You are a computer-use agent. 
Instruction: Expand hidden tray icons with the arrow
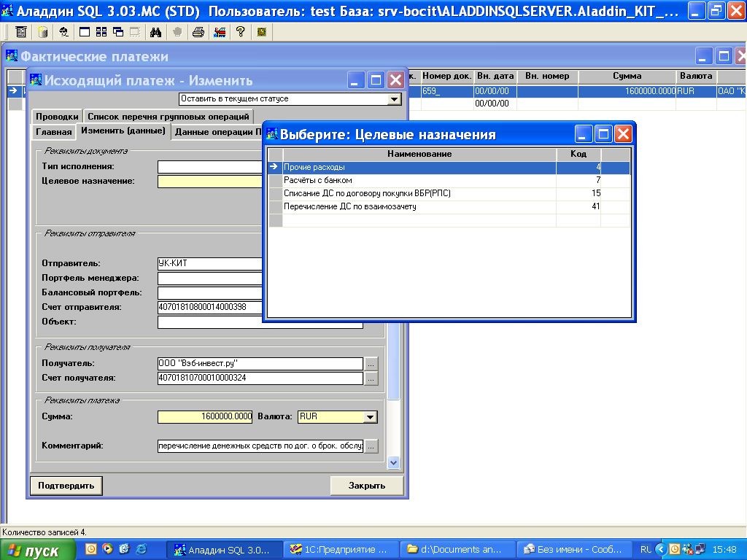661,549
